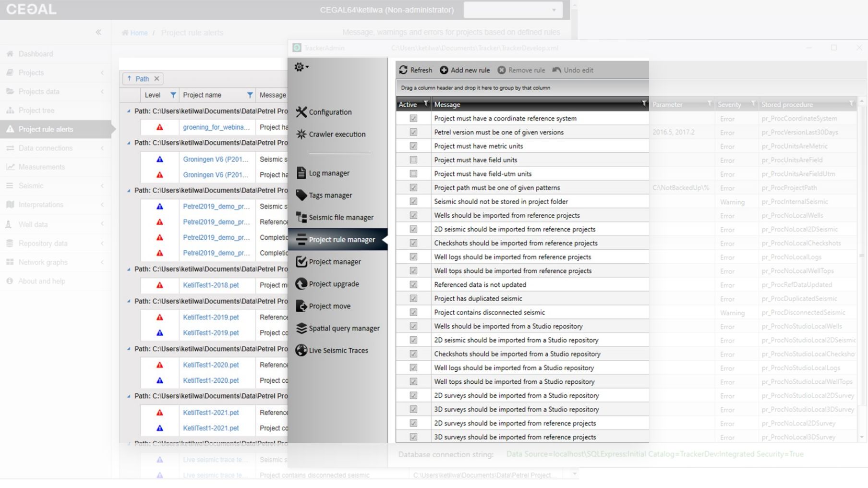
Task: Uncheck 'Project has duplicated seismic' rule
Action: click(x=413, y=298)
